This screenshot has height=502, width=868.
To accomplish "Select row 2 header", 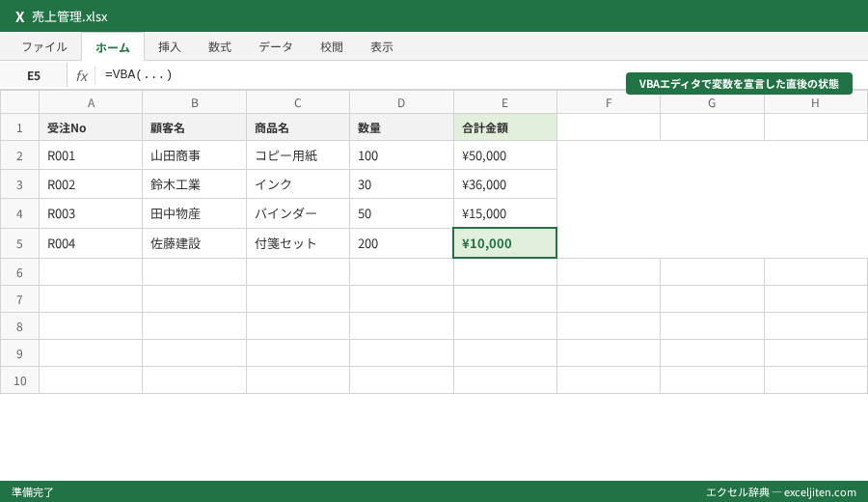I will click(19, 155).
